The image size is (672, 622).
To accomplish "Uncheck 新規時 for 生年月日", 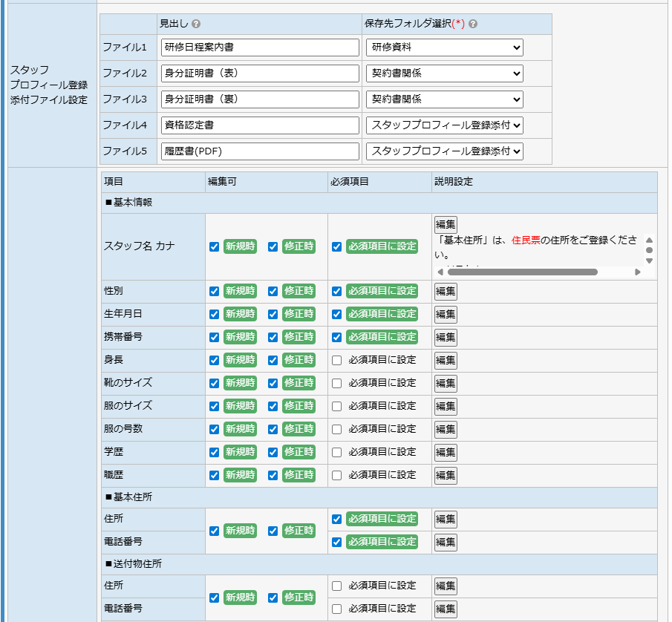I will [215, 315].
